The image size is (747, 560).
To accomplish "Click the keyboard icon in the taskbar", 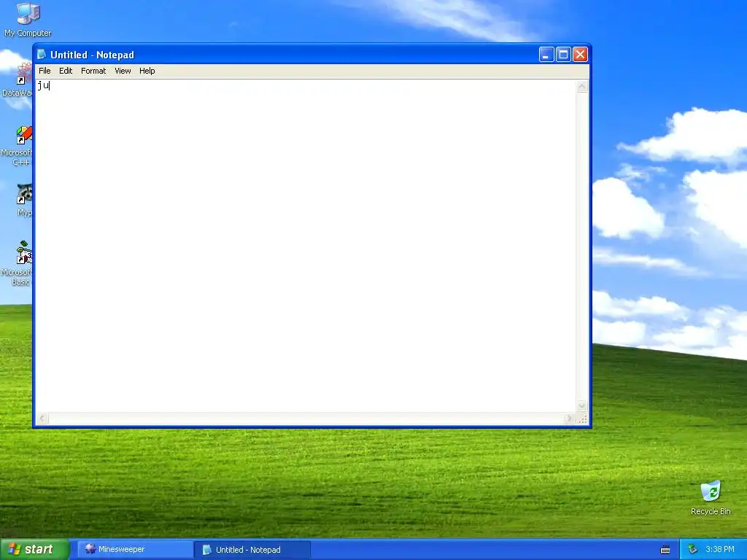I will point(665,550).
